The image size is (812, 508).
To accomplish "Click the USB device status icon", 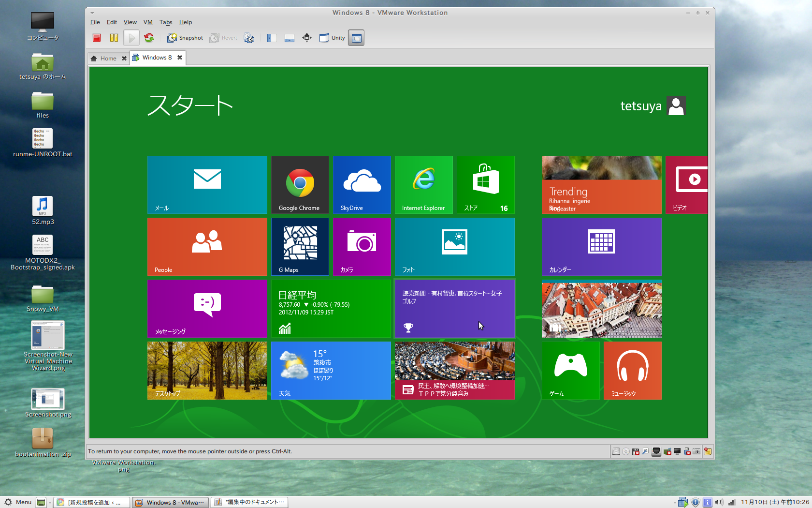I will click(687, 451).
